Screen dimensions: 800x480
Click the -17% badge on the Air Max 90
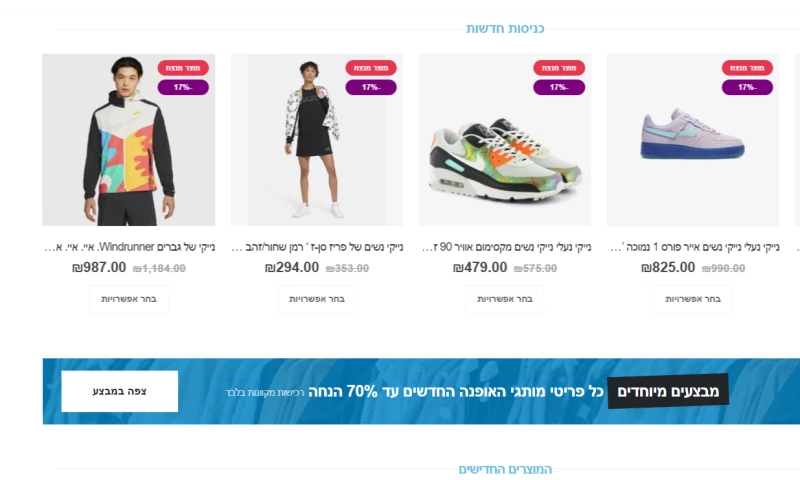(559, 87)
